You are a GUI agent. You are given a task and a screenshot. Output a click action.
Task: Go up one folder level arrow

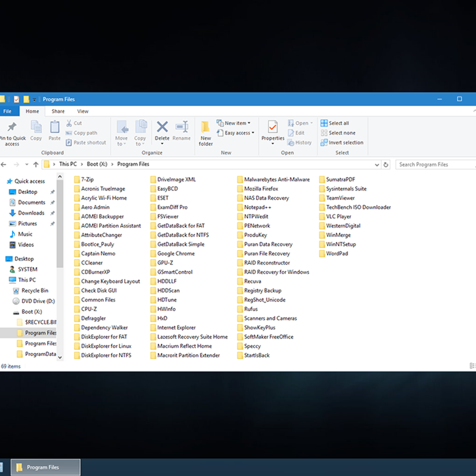click(x=36, y=165)
